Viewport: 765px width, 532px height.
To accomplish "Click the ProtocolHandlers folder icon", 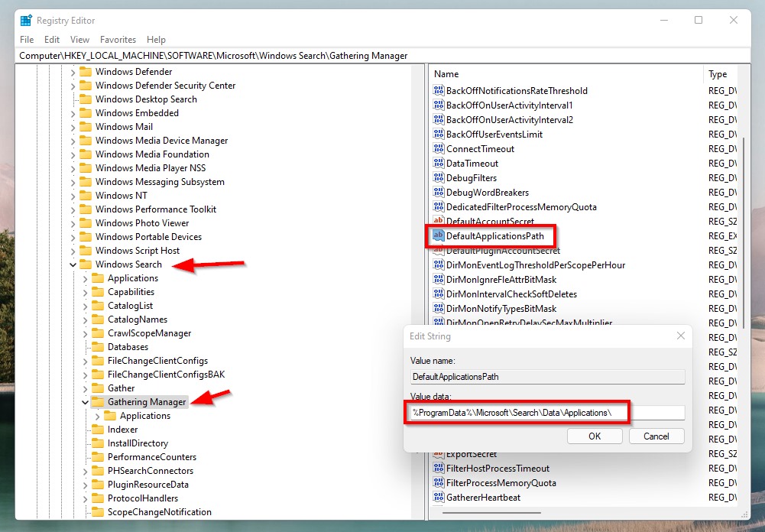I will (x=98, y=498).
